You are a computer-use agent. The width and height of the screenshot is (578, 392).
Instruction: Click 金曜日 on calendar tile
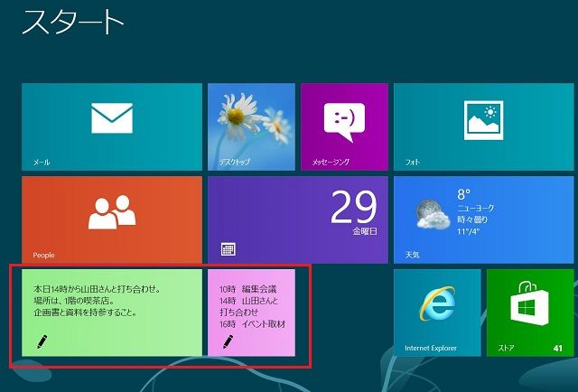tap(365, 231)
